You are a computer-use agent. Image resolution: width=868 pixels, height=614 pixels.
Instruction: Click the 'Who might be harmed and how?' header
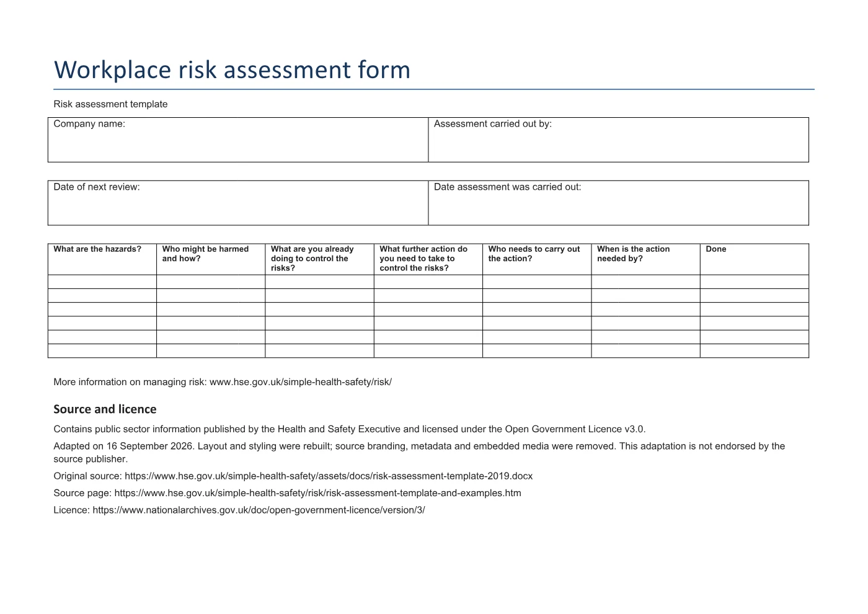211,259
